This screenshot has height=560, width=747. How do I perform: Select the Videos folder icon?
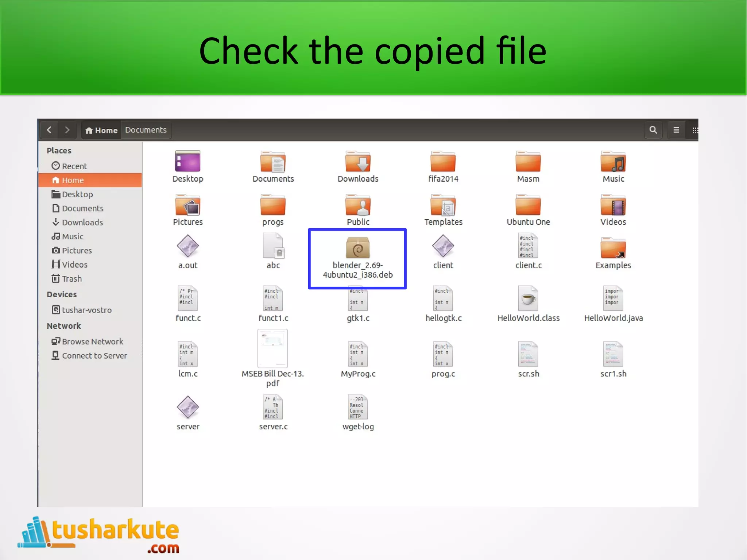(x=613, y=209)
